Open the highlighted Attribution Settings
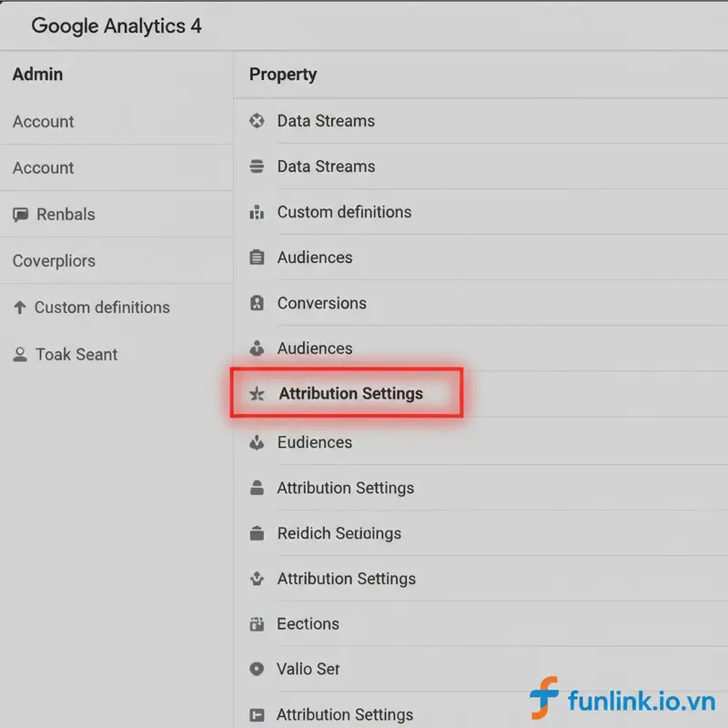This screenshot has width=728, height=728. [350, 393]
